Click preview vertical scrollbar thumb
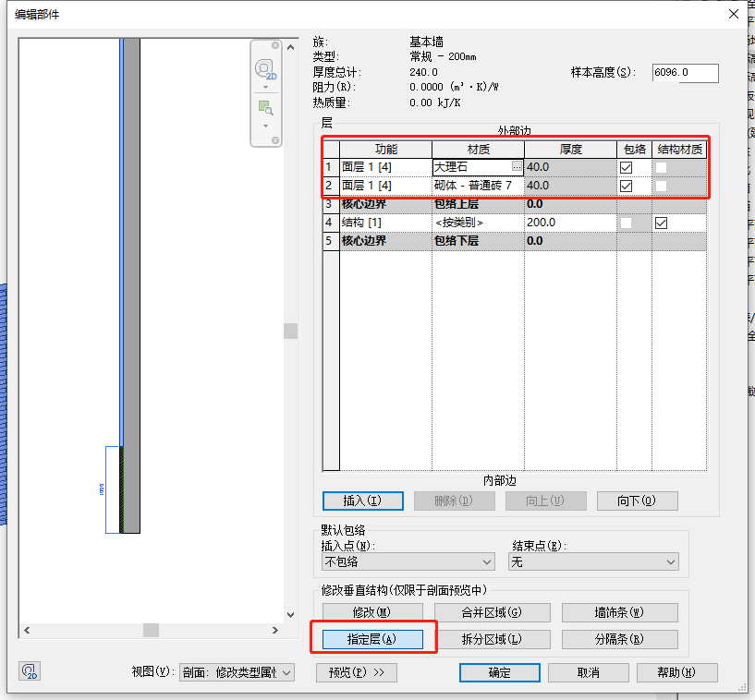755x700 pixels. [x=290, y=331]
